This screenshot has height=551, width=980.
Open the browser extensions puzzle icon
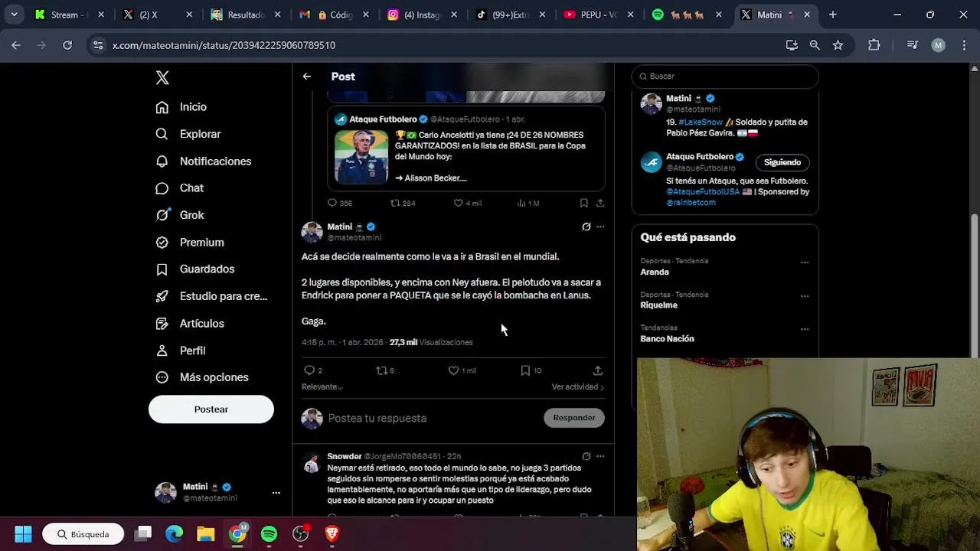click(874, 45)
